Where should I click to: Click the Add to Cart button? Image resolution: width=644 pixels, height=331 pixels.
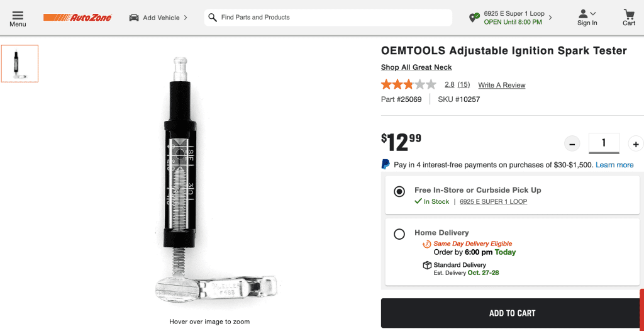tap(512, 313)
